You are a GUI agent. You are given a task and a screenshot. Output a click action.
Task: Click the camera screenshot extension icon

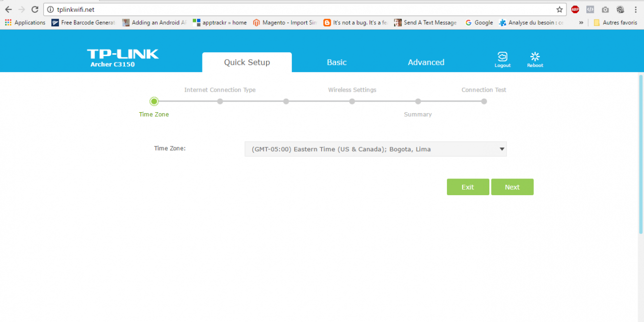(605, 9)
